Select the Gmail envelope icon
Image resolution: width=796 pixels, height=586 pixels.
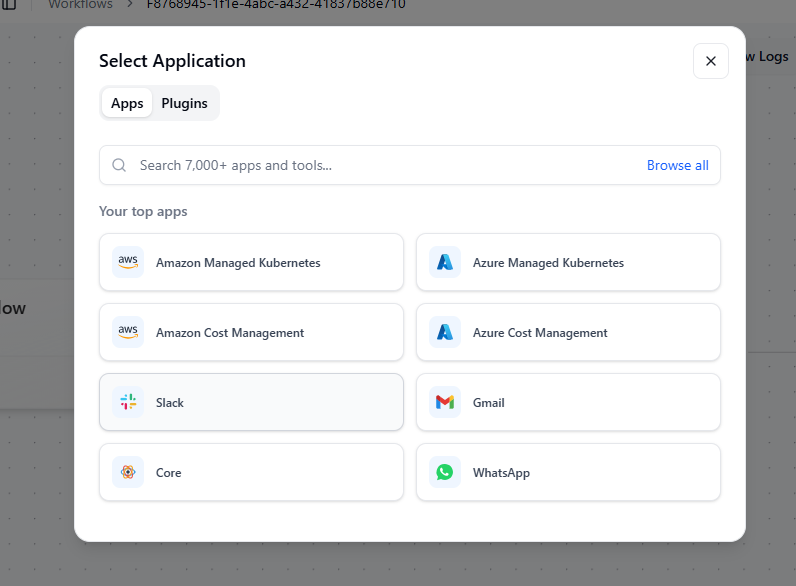click(x=445, y=402)
